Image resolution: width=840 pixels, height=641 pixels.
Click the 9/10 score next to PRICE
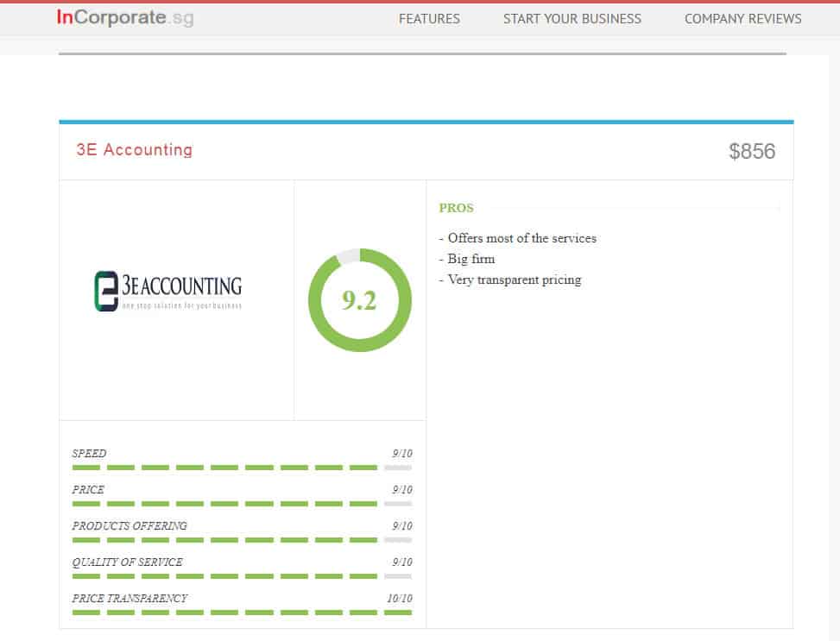[x=402, y=489]
